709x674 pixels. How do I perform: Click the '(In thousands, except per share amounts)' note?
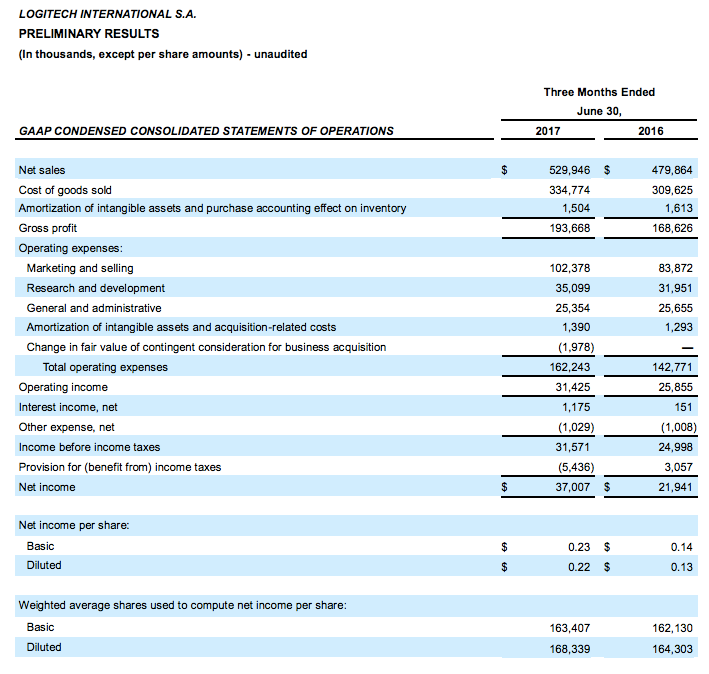131,54
